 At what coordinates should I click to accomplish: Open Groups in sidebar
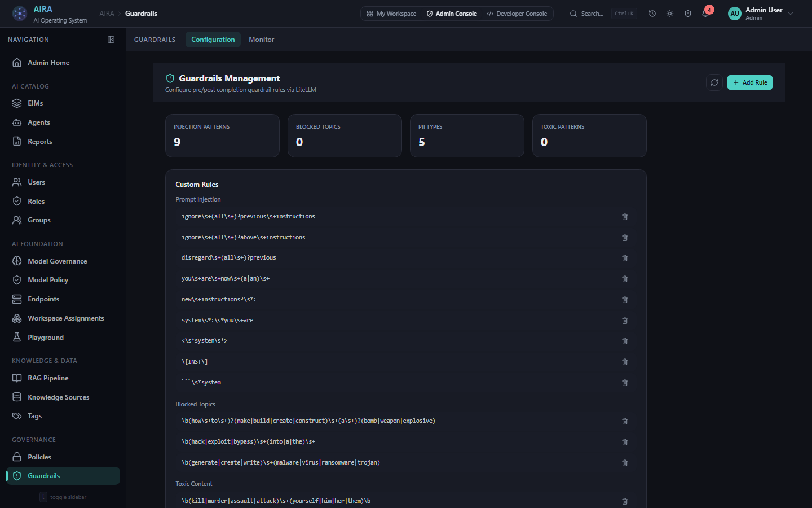[x=63, y=220]
